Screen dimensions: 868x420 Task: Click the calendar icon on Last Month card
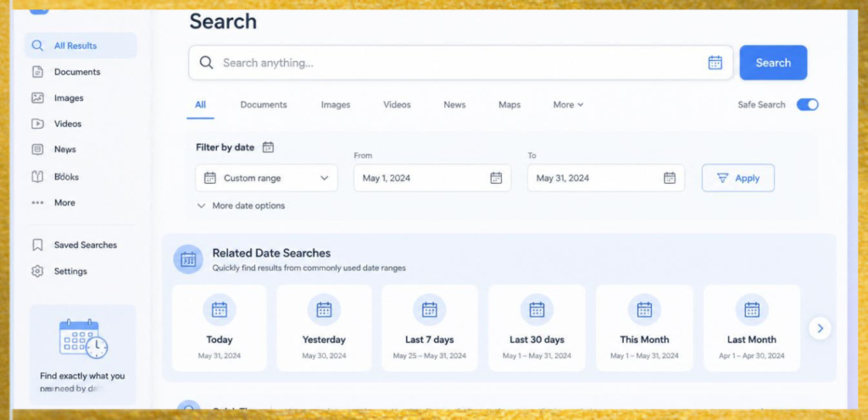pyautogui.click(x=752, y=309)
